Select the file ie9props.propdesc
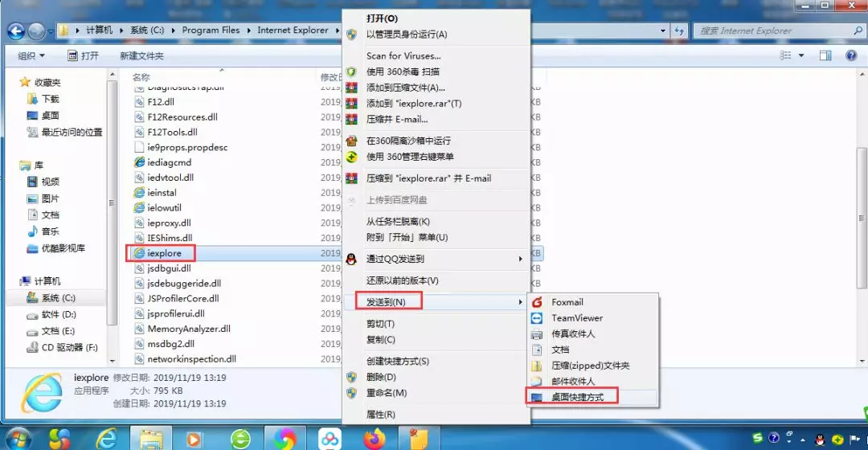The width and height of the screenshot is (868, 450). click(x=187, y=147)
